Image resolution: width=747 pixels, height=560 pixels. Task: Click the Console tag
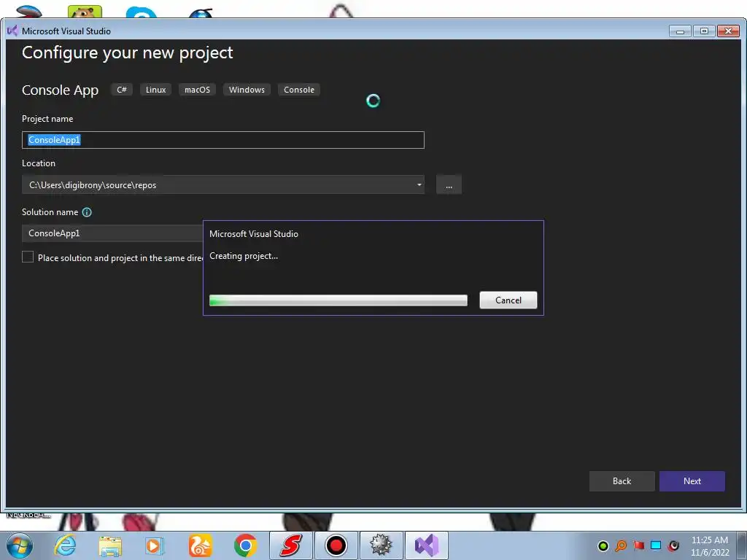point(299,90)
